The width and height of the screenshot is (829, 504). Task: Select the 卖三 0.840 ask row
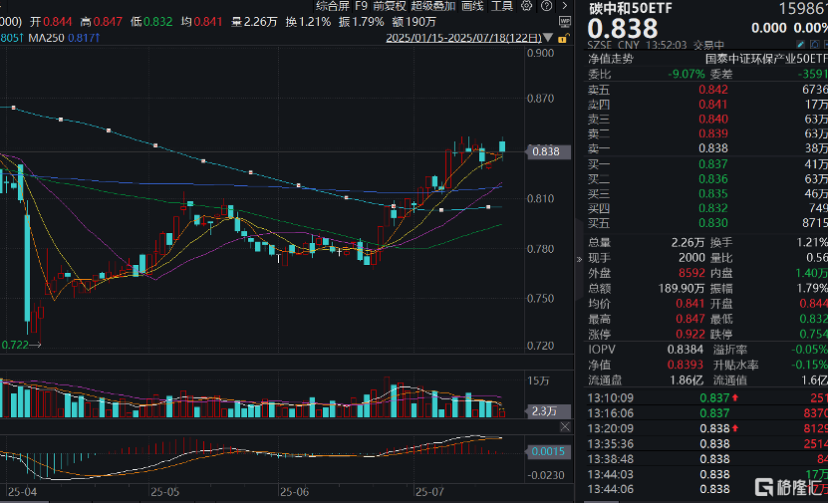(x=707, y=119)
